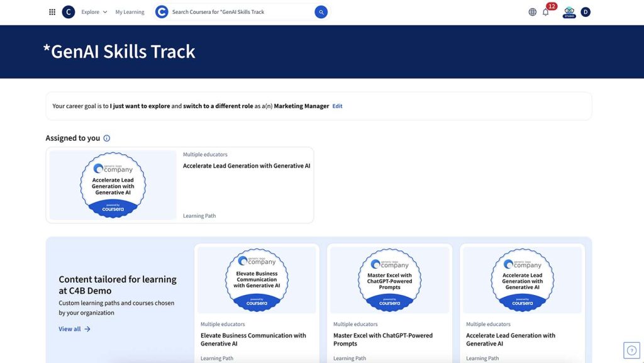The image size is (644, 363).
Task: Open the app grid menu icon
Action: [52, 12]
